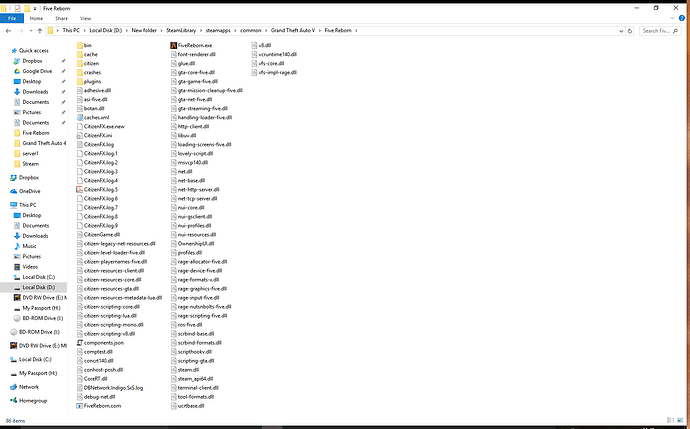The width and height of the screenshot is (690, 429).
Task: Select the caches.xml file icon
Action: point(80,117)
